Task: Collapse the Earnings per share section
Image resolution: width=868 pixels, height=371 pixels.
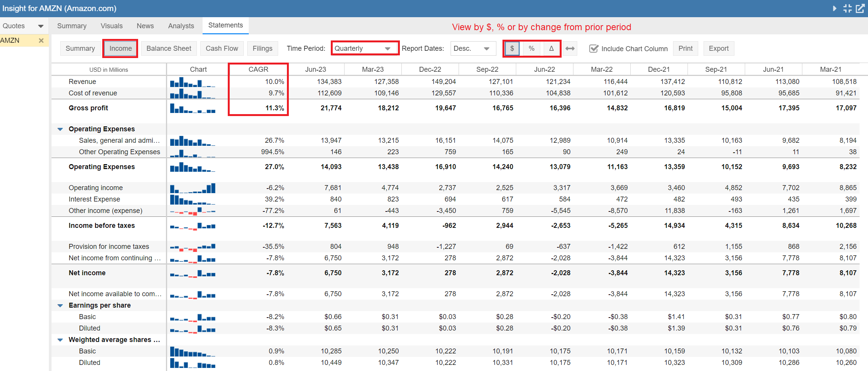Action: 60,305
